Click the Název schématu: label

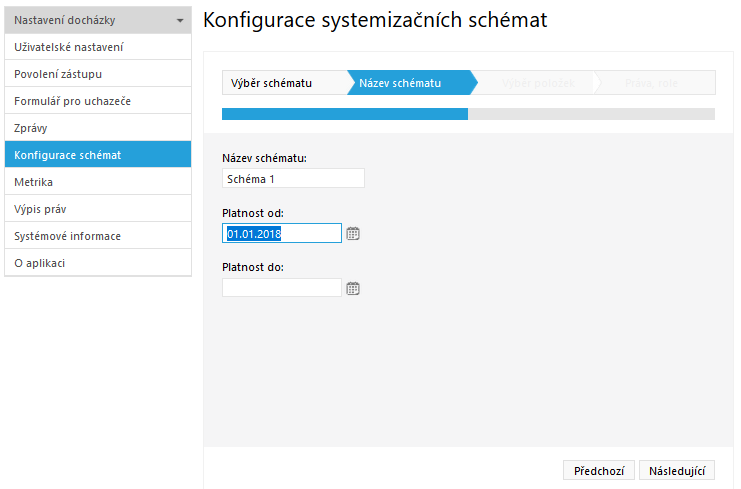[264, 158]
